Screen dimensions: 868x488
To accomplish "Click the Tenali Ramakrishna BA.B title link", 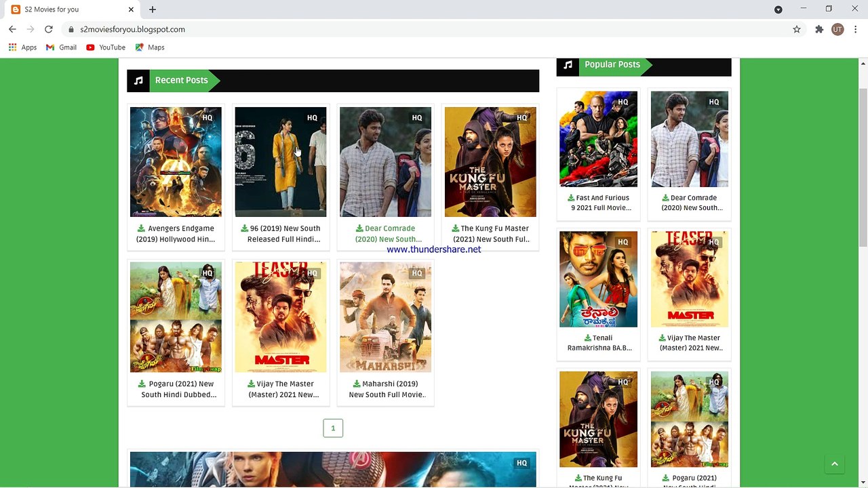I will click(599, 343).
